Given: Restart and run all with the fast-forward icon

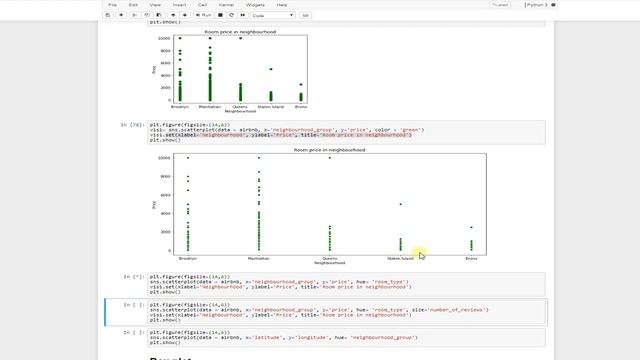Looking at the screenshot, I should [243, 15].
